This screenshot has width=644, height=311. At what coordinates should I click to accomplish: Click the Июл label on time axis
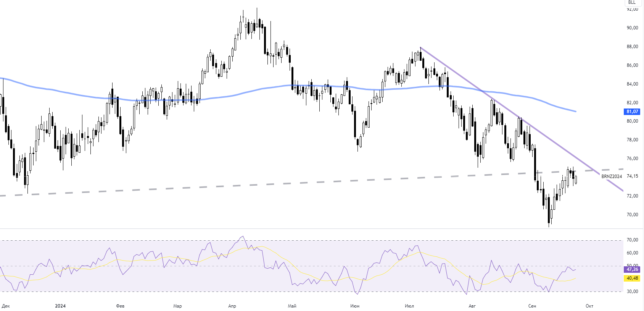click(409, 306)
